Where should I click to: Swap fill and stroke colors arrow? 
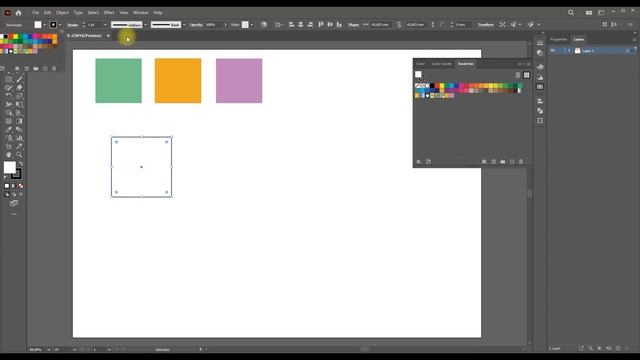[20, 164]
